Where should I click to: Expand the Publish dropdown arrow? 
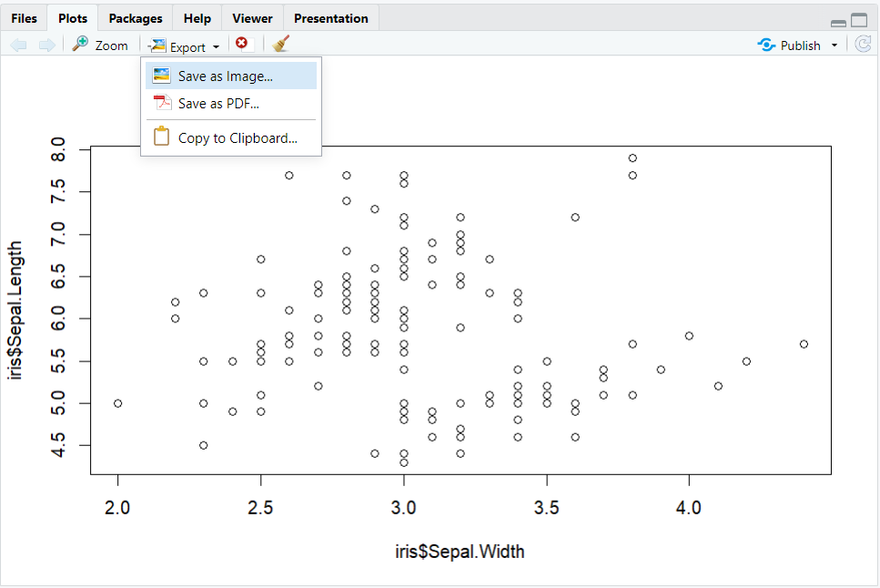(834, 46)
